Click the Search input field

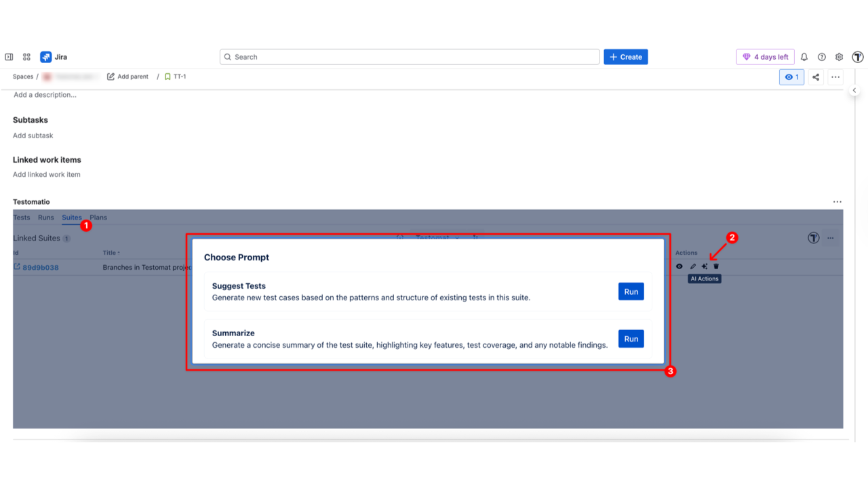(410, 57)
